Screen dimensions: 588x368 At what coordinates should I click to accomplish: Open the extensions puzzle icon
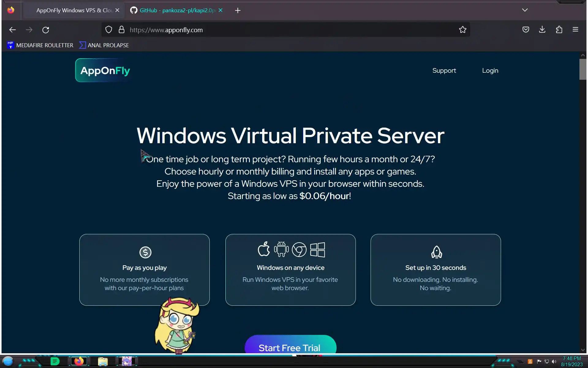[559, 30]
